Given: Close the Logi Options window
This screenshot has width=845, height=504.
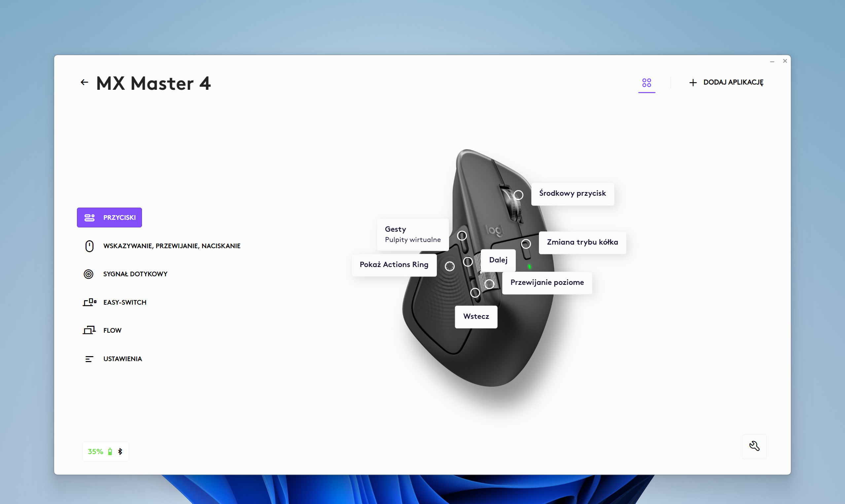Looking at the screenshot, I should point(785,61).
